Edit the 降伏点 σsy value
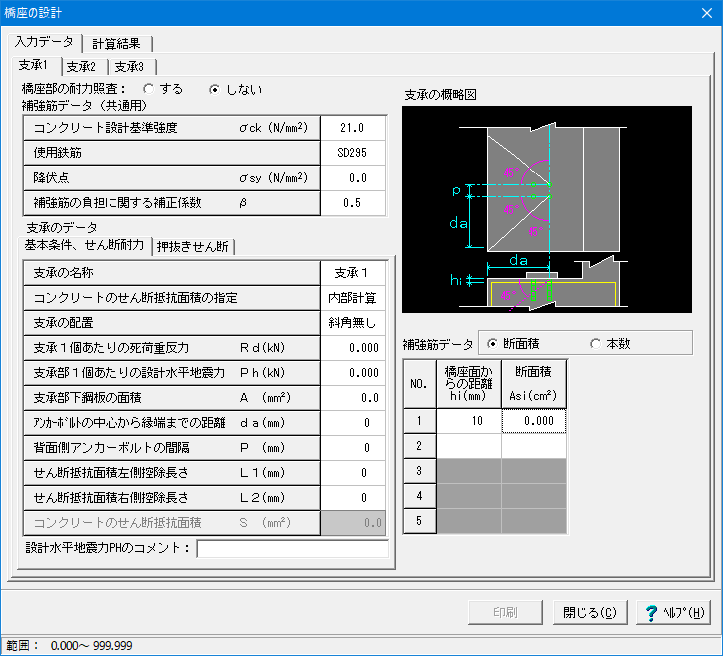This screenshot has height=656, width=723. click(353, 177)
